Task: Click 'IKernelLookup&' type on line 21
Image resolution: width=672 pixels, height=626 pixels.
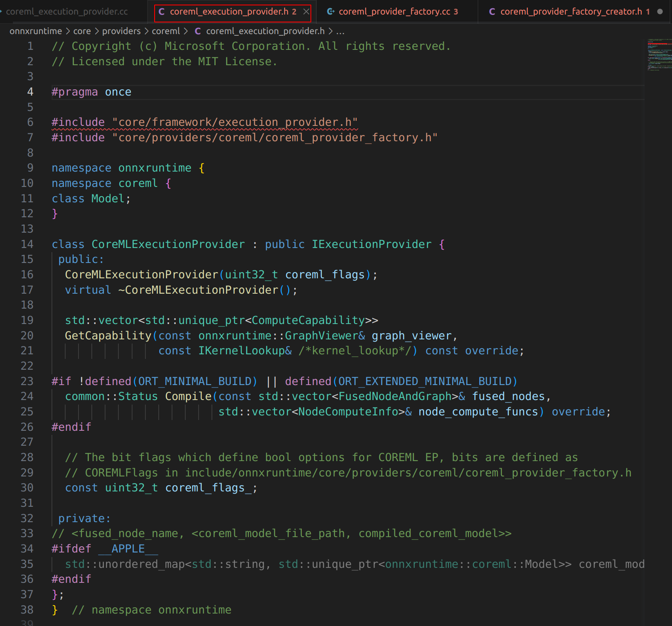Action: tap(245, 351)
